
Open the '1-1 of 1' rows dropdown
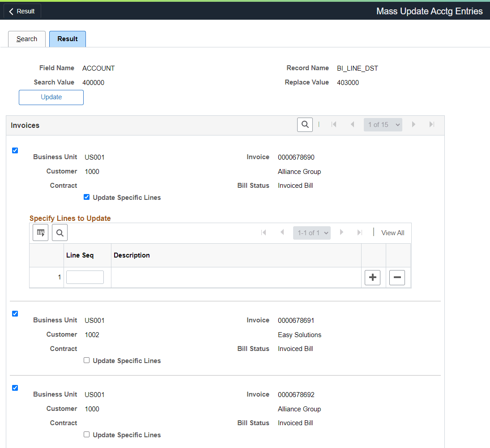[x=312, y=233]
